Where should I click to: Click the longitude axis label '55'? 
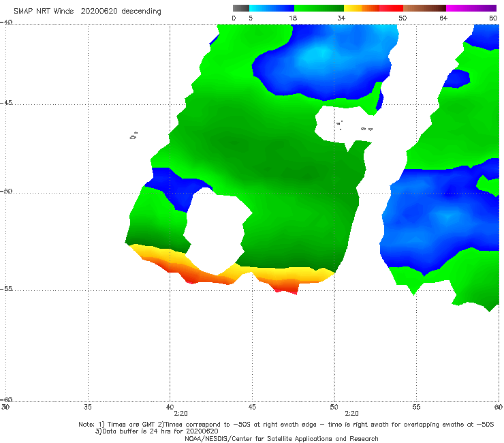click(x=416, y=407)
